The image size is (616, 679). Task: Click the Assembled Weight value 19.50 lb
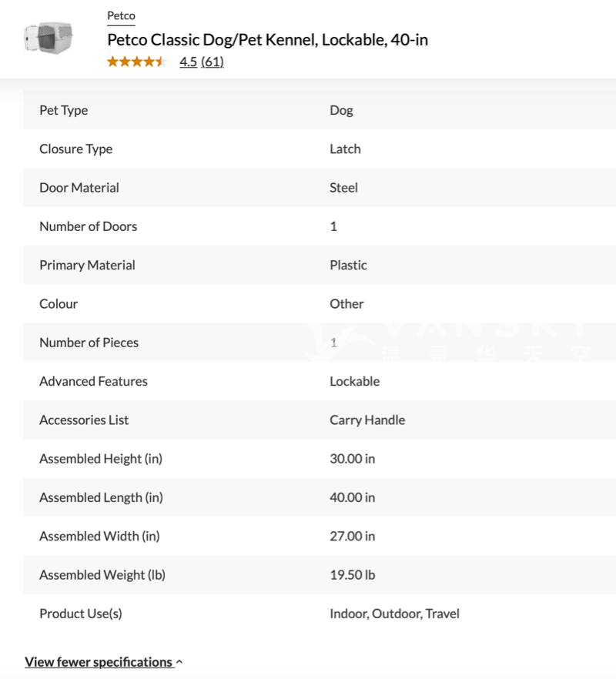[352, 575]
